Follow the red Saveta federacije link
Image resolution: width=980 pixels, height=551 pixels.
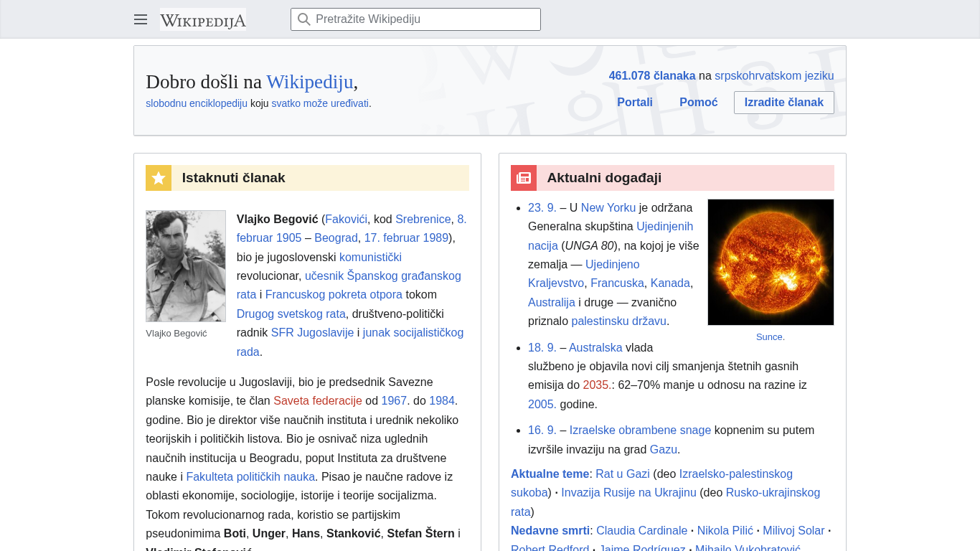[x=317, y=401]
